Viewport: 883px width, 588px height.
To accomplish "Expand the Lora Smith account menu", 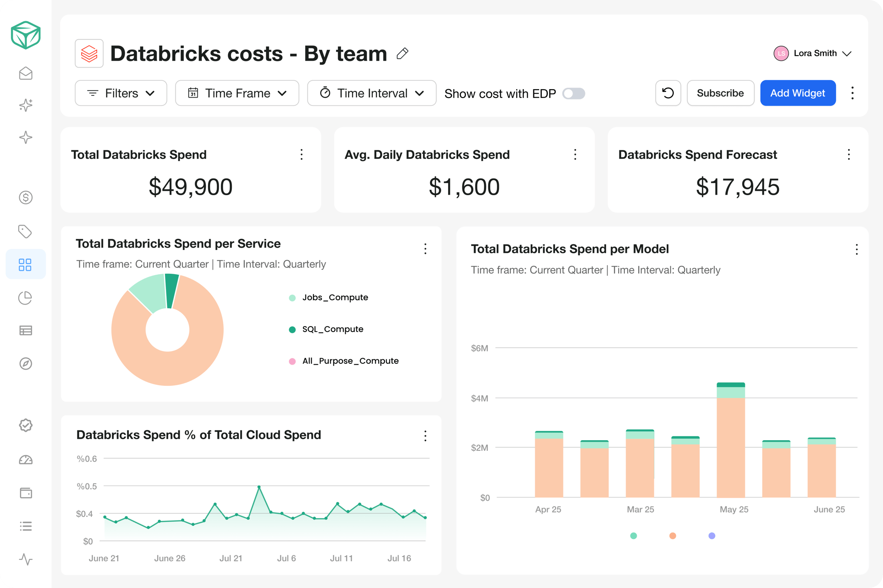I will (846, 53).
